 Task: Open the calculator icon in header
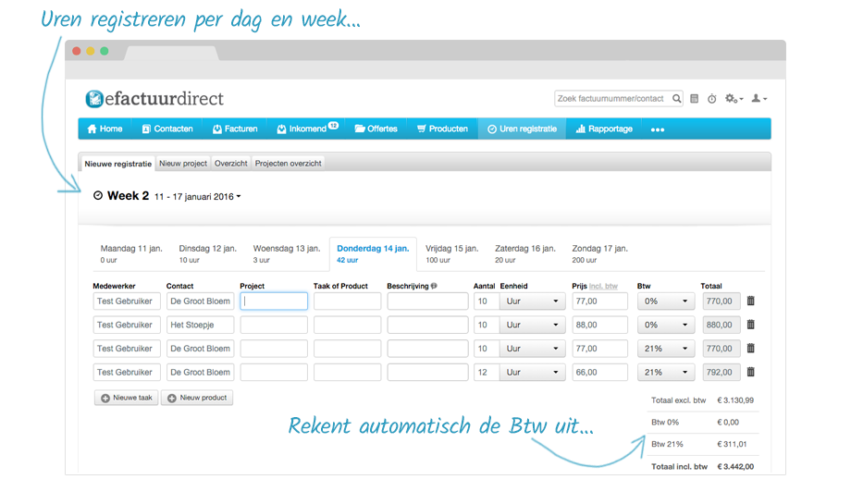(694, 99)
